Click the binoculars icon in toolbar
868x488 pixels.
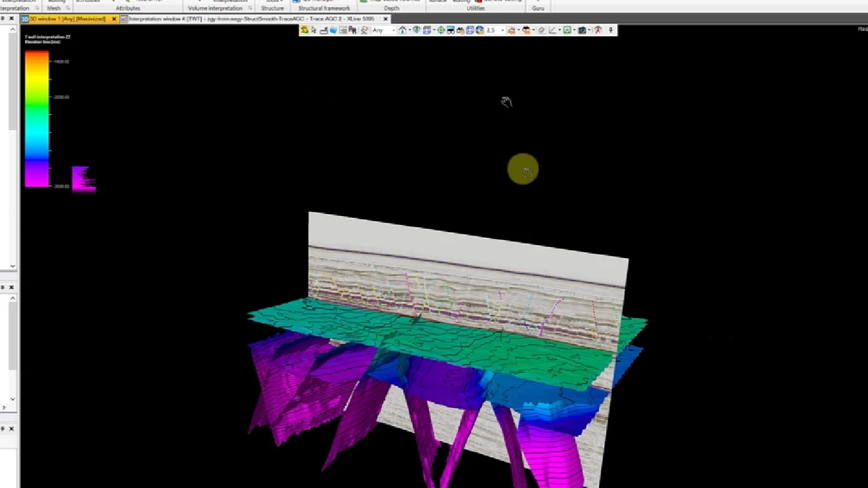coord(461,30)
